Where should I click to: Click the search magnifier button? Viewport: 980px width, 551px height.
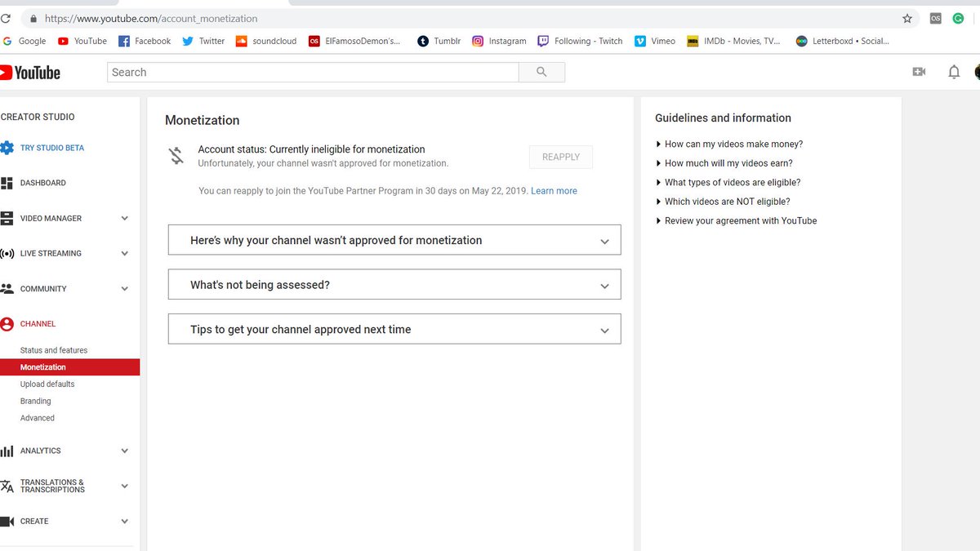pos(541,72)
